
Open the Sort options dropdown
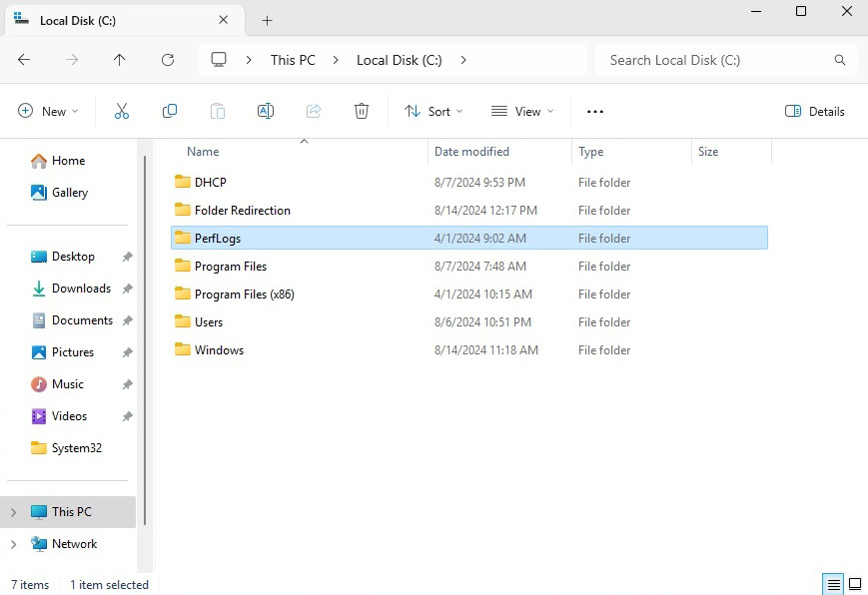click(x=433, y=111)
